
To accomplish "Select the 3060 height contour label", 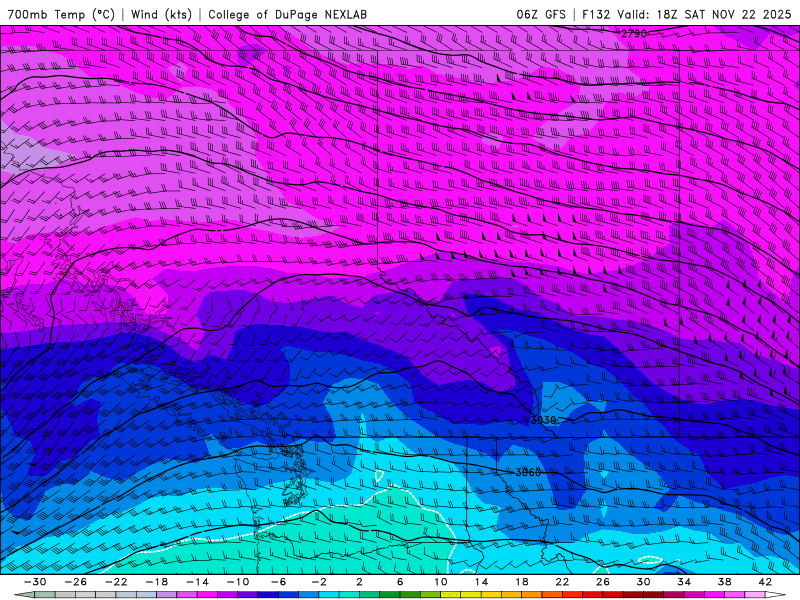I will tap(528, 472).
